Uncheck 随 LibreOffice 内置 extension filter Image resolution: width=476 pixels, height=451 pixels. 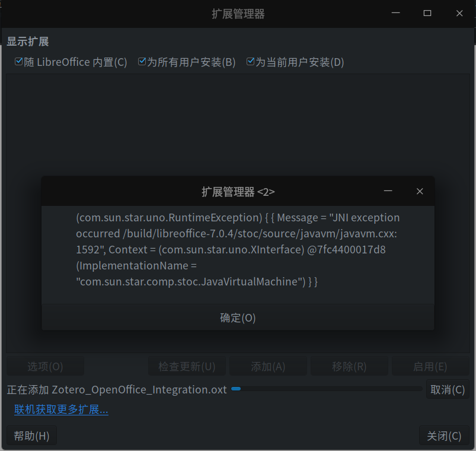[18, 61]
